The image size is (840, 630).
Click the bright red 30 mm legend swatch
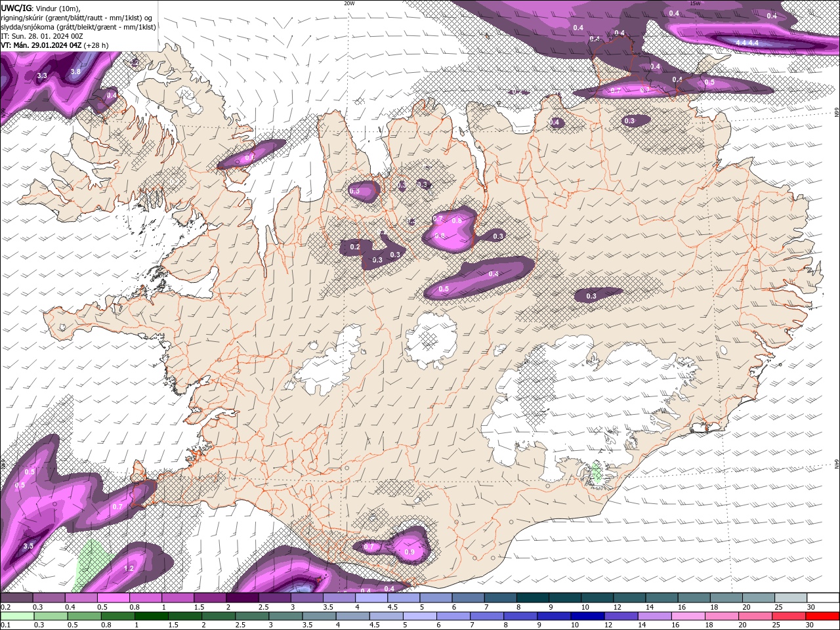click(823, 616)
